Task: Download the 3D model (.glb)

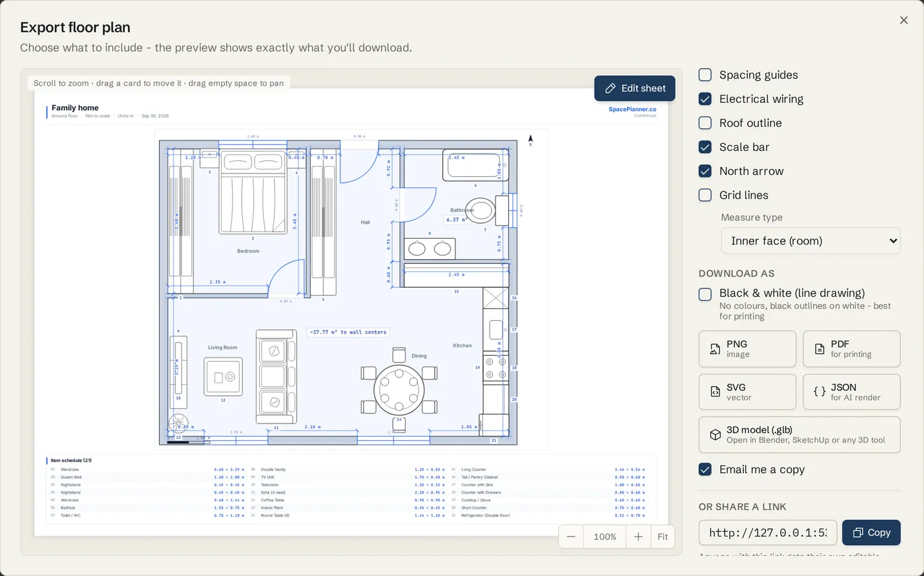Action: (799, 435)
